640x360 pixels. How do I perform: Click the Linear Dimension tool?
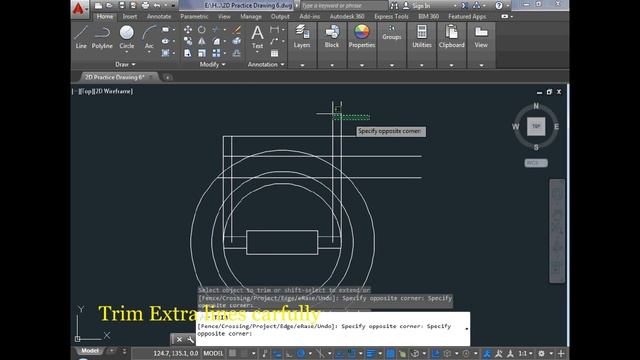point(275,30)
